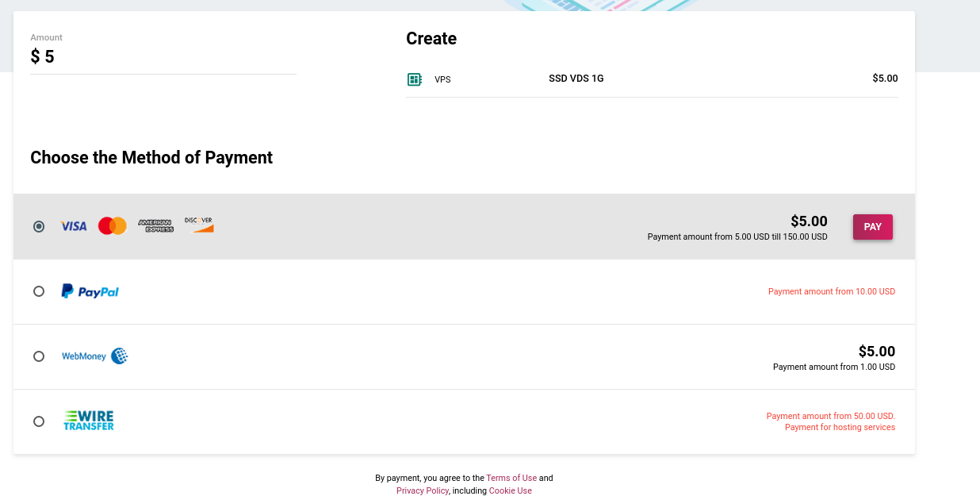Click the Amount input field
The width and height of the screenshot is (980, 500).
[163, 57]
